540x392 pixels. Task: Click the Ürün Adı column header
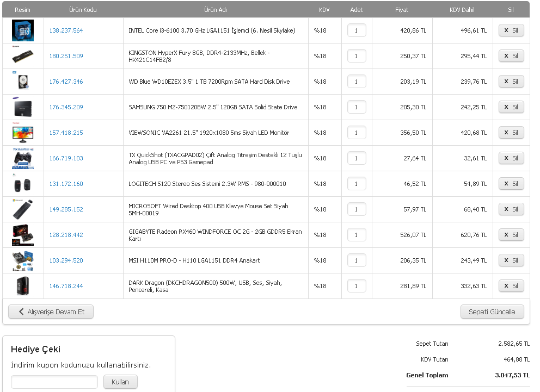[x=216, y=10]
